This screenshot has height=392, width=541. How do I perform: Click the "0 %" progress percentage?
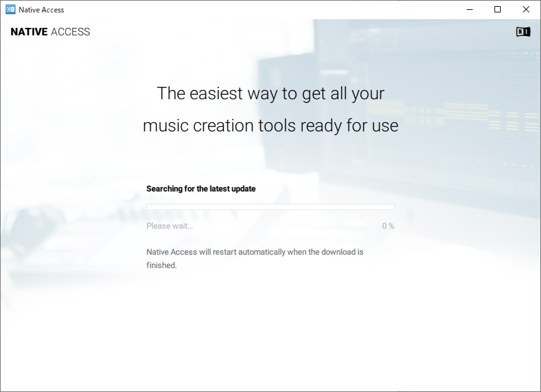click(388, 226)
